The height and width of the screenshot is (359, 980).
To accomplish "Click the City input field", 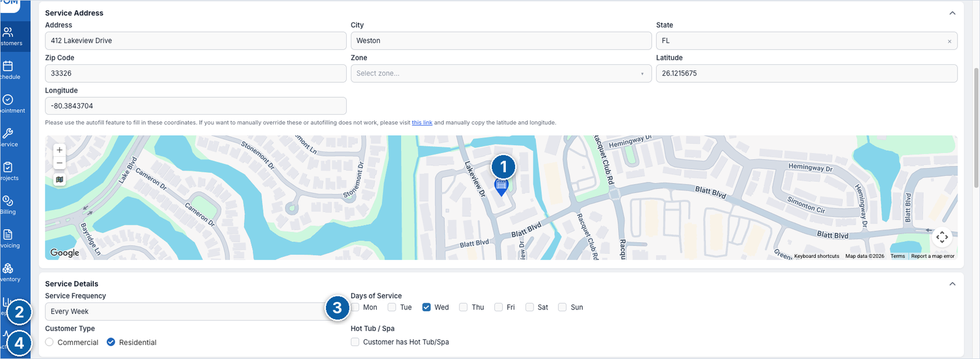I will (501, 40).
